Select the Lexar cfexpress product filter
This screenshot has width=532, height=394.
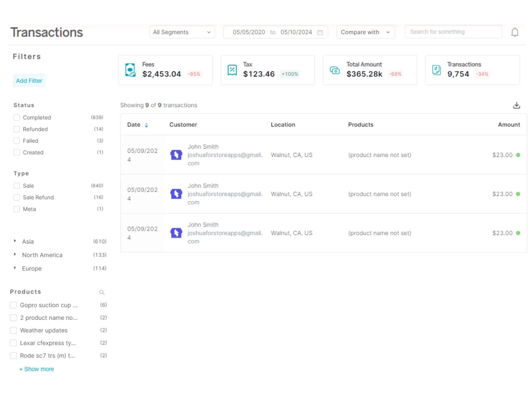coord(13,343)
